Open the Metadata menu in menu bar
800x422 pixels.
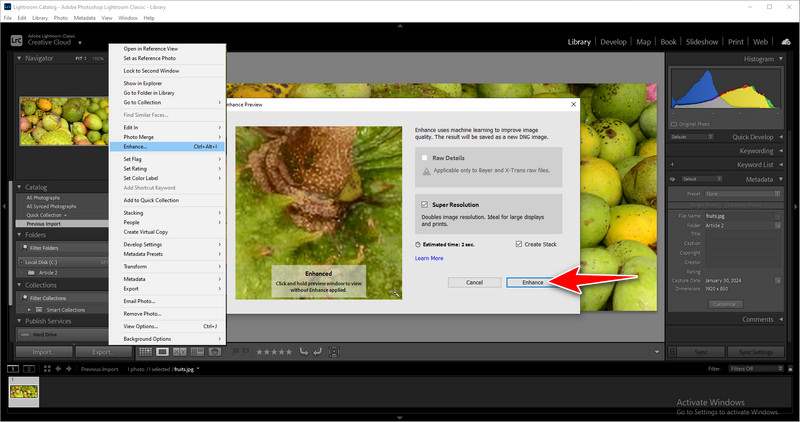(84, 18)
